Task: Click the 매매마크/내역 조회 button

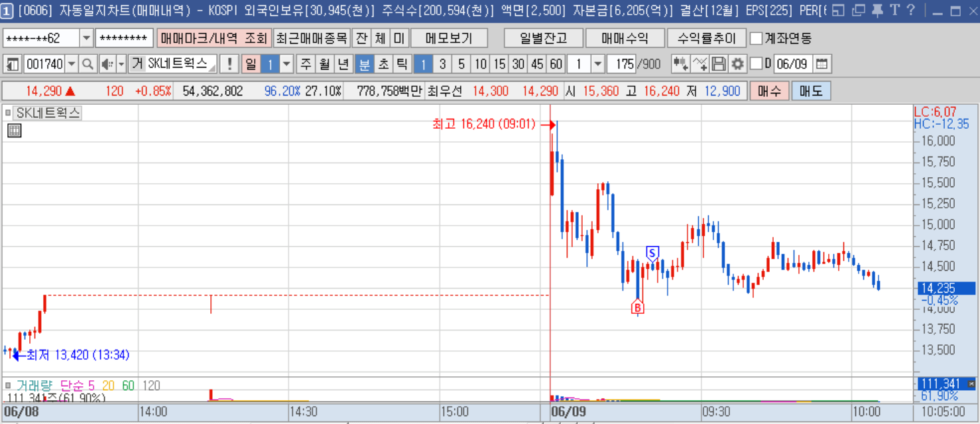Action: click(214, 38)
